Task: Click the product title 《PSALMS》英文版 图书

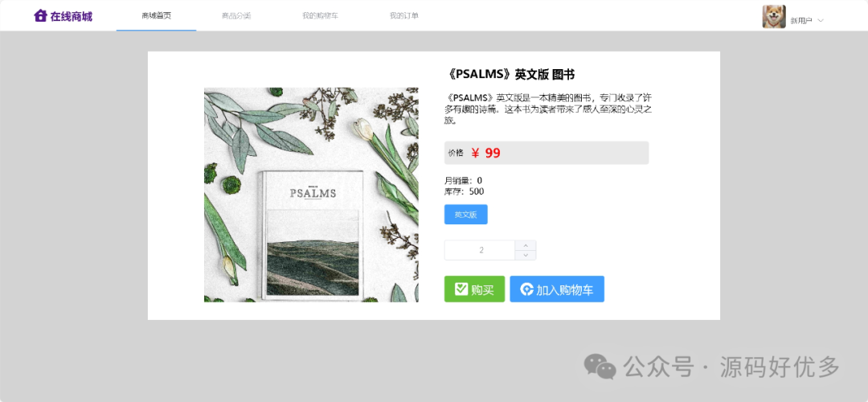Action: click(510, 74)
